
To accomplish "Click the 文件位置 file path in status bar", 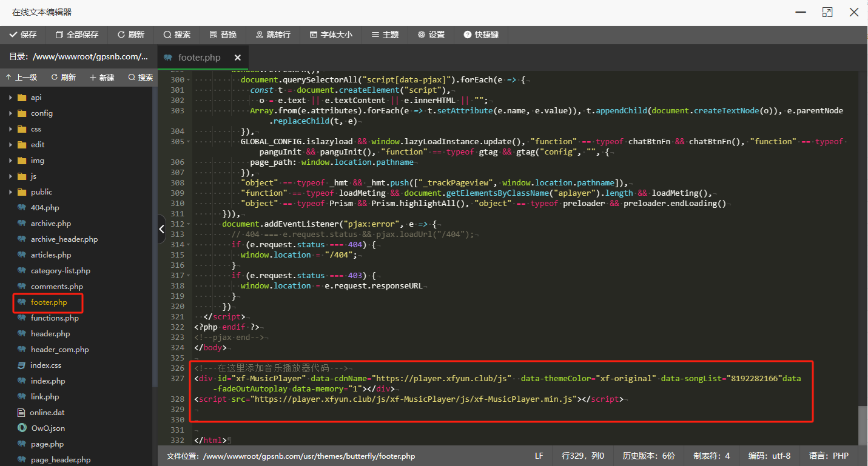I will coord(291,456).
